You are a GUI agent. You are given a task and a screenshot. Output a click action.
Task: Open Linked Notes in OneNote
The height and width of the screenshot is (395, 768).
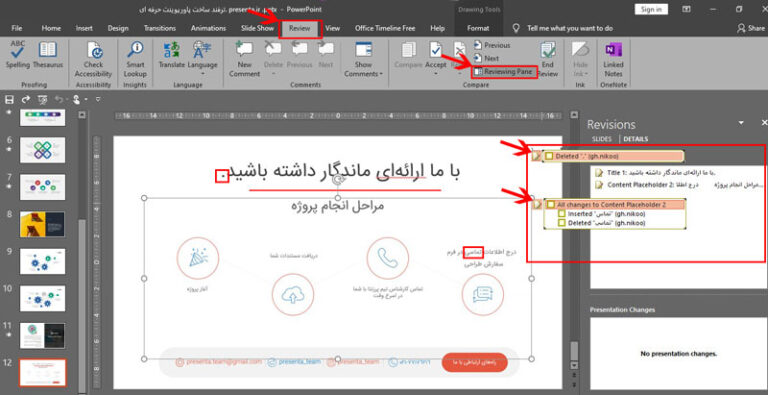pos(613,59)
